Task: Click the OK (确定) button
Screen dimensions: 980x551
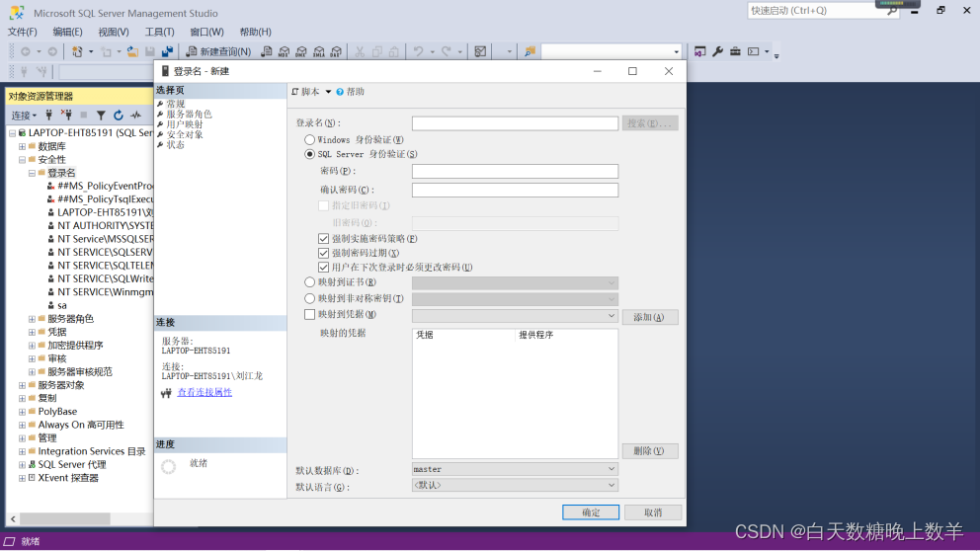Action: (591, 512)
